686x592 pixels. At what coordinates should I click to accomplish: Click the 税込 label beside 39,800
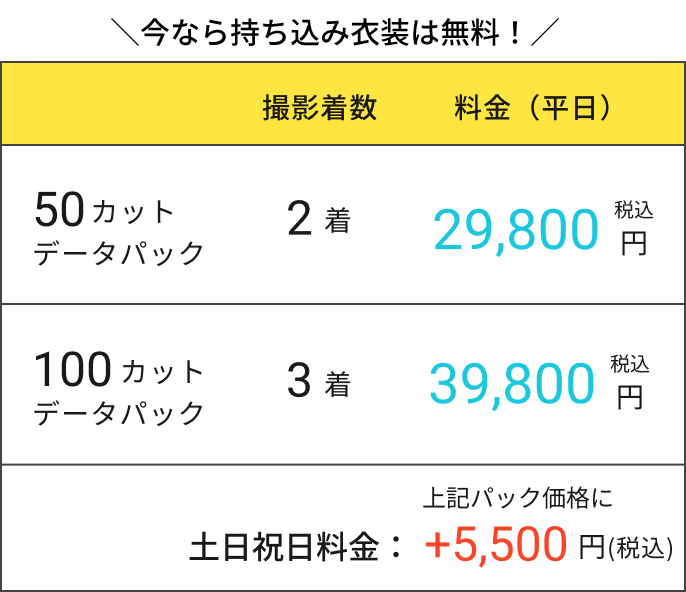pyautogui.click(x=630, y=364)
